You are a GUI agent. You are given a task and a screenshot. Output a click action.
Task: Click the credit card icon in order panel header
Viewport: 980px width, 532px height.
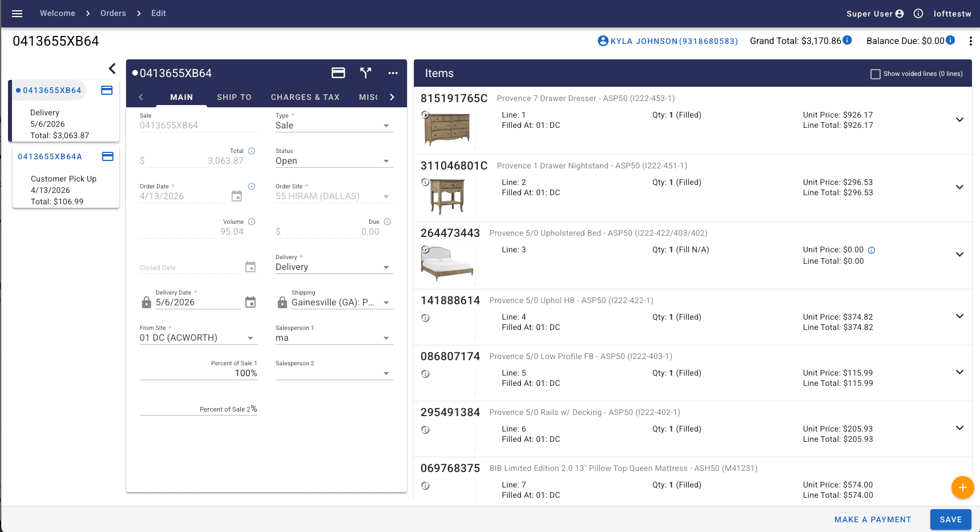click(338, 73)
